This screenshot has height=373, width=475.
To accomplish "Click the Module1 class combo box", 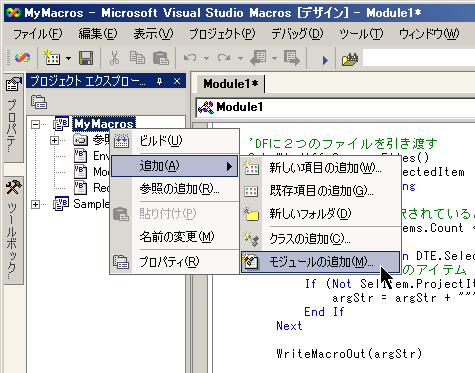I will tap(336, 107).
